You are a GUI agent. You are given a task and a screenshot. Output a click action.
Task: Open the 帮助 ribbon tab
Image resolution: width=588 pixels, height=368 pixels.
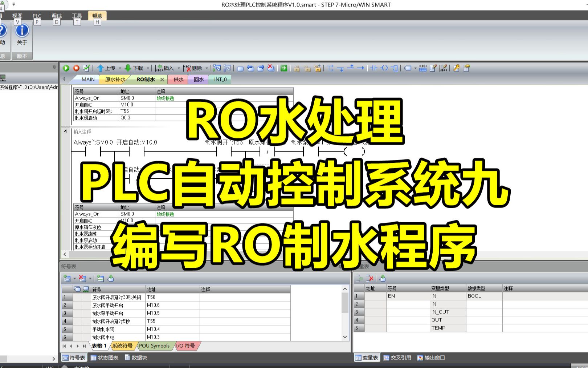point(97,16)
